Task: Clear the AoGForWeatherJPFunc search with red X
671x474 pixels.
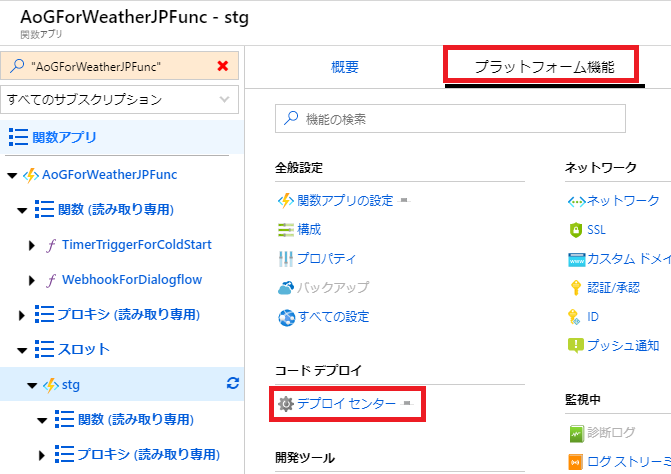Action: tap(223, 66)
